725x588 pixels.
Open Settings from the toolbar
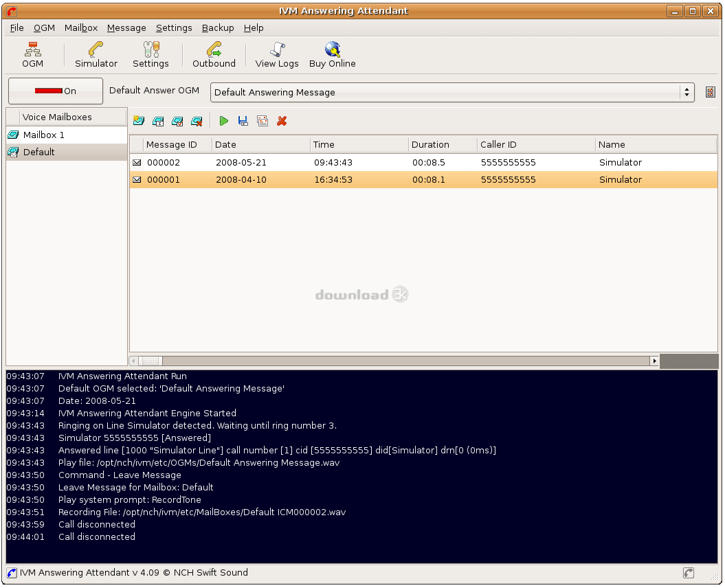[x=150, y=54]
